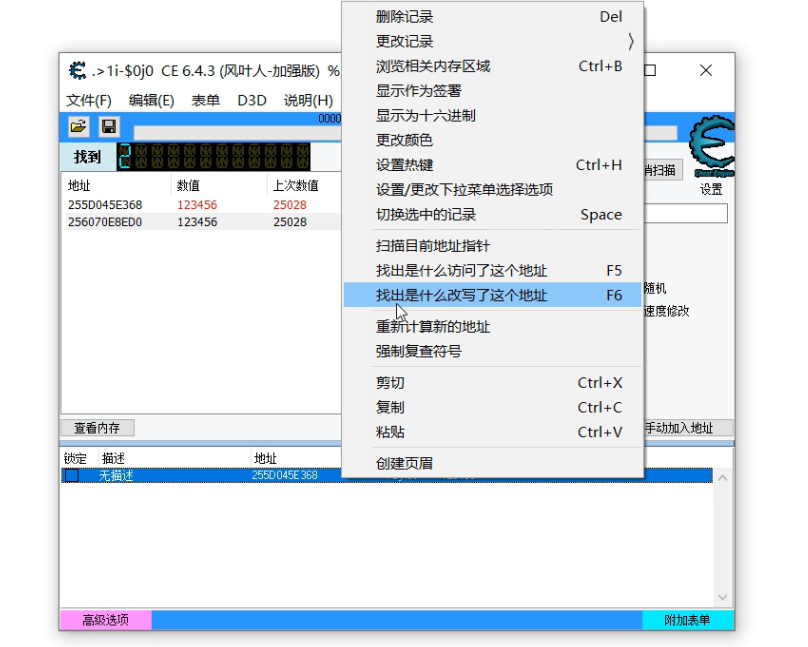Click the Cheat Engine logo
Screen dimensions: 808x647
(713, 146)
